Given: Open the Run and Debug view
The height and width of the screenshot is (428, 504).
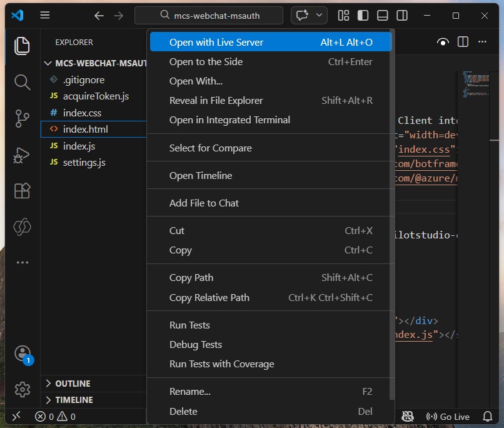Looking at the screenshot, I should pyautogui.click(x=23, y=155).
